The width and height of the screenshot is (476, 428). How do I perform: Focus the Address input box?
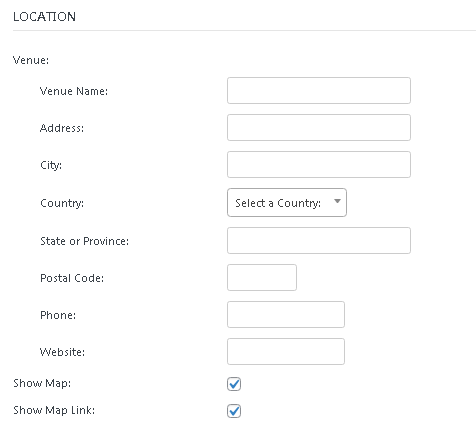(x=319, y=128)
